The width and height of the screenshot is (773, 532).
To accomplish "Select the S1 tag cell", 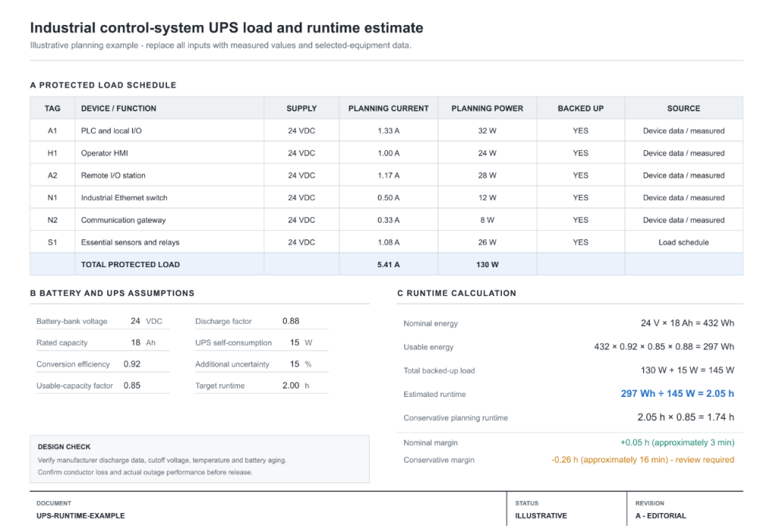I will coord(52,242).
